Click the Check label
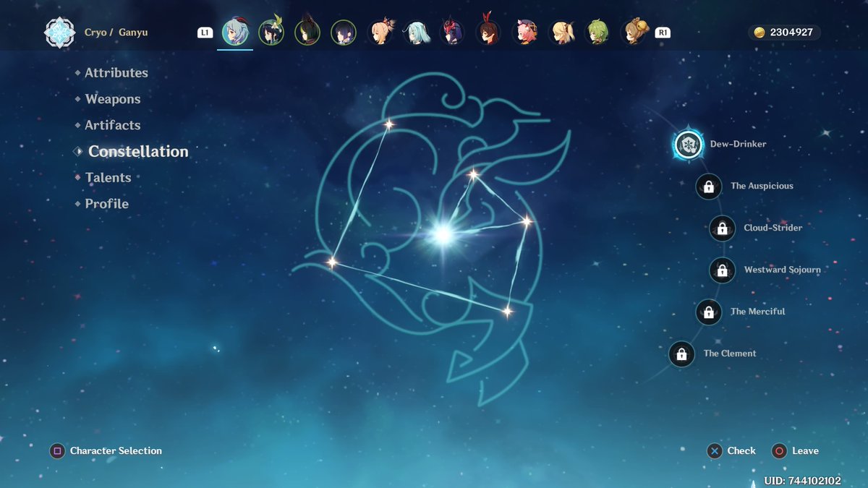Viewport: 868px width, 488px height. pyautogui.click(x=741, y=451)
